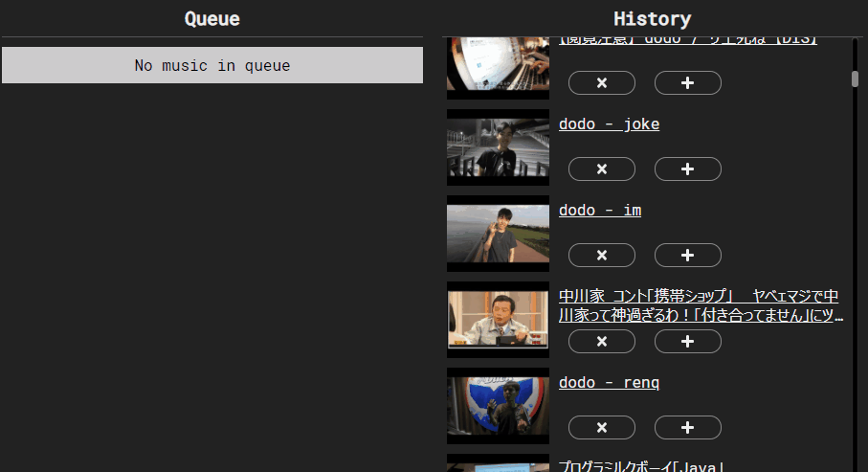Click the Queue heading
The image size is (868, 472).
pos(212,19)
